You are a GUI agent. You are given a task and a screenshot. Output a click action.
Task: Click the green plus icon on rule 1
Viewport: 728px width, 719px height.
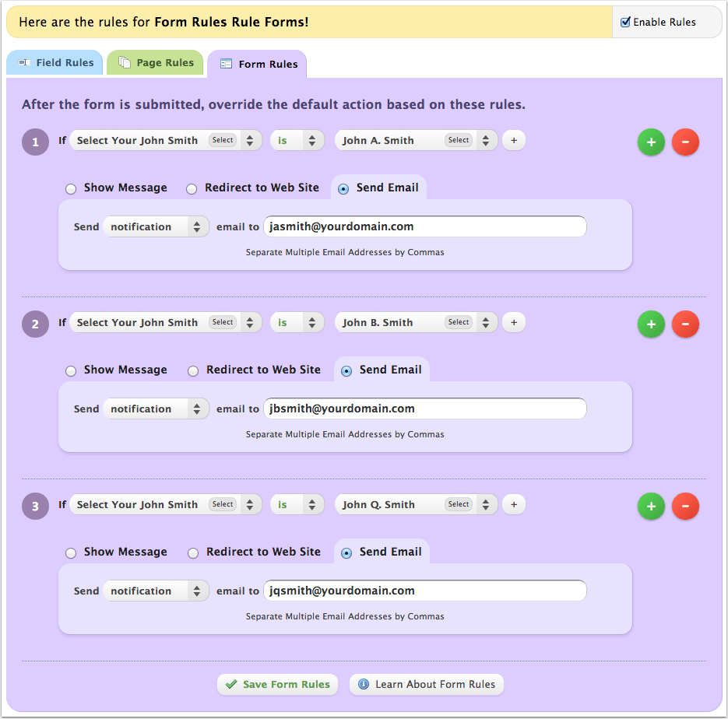click(x=651, y=142)
